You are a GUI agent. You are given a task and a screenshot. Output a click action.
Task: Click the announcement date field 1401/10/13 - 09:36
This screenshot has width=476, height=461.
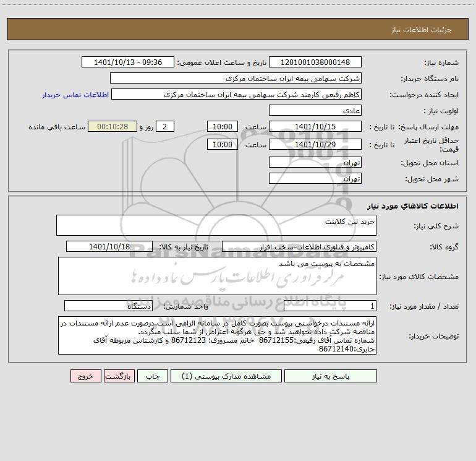(128, 62)
